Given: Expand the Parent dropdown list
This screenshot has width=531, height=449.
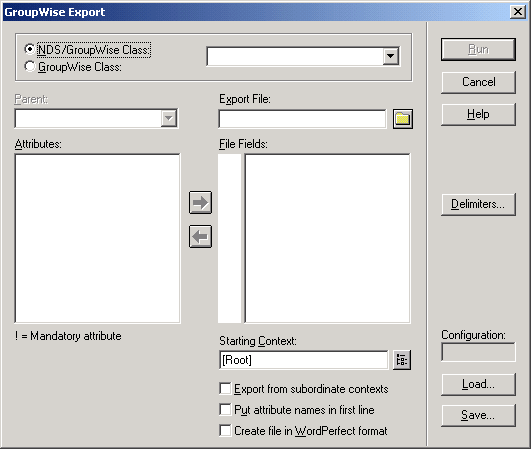Looking at the screenshot, I should [x=169, y=118].
